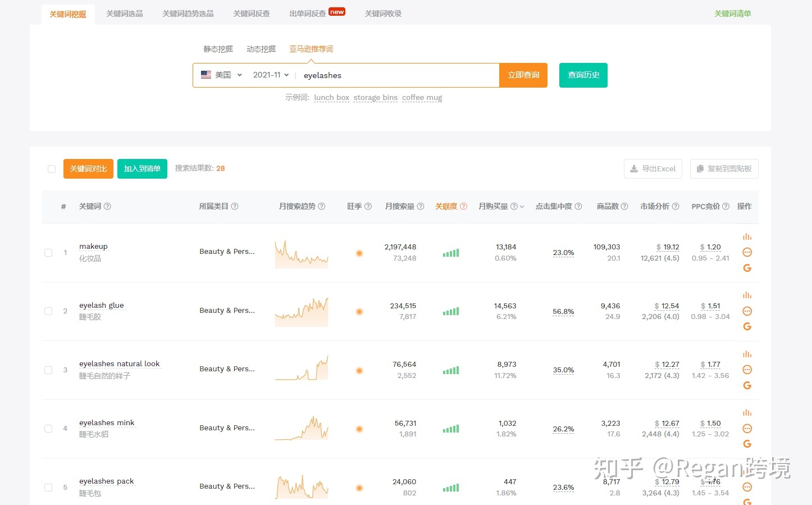Switch to the 关键词反查 tab
Viewport: 812px width, 505px height.
pos(251,13)
